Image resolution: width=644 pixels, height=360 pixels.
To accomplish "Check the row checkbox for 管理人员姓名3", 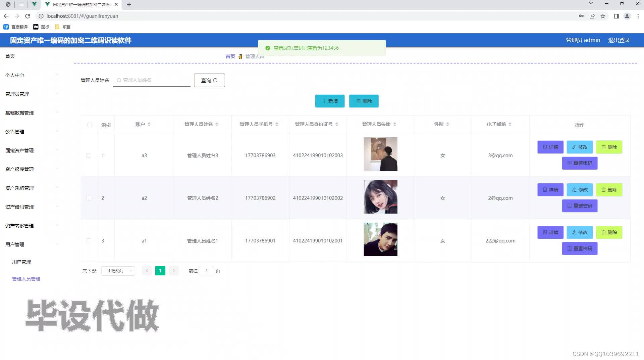I will pyautogui.click(x=89, y=155).
